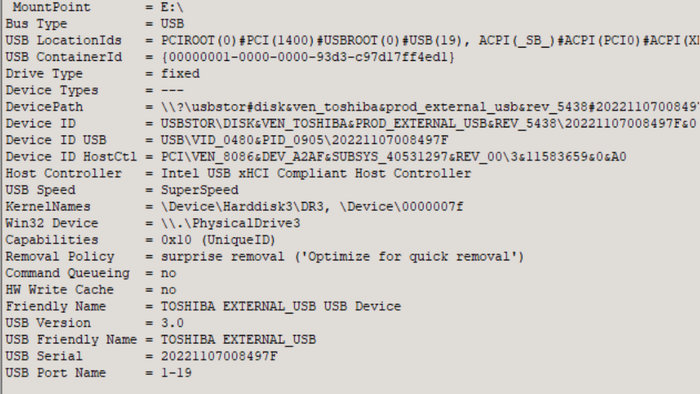Click the Win32 Device PhysicalDrive3 value
700x394 pixels.
(x=230, y=224)
